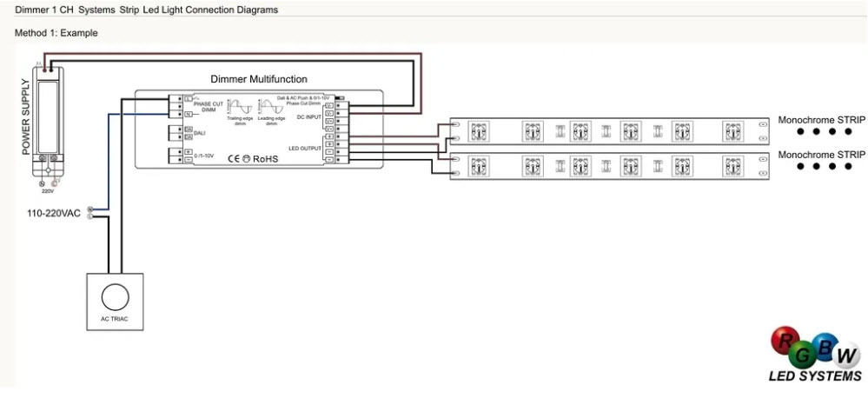Click the CE certification mark
The width and height of the screenshot is (868, 398).
(234, 159)
